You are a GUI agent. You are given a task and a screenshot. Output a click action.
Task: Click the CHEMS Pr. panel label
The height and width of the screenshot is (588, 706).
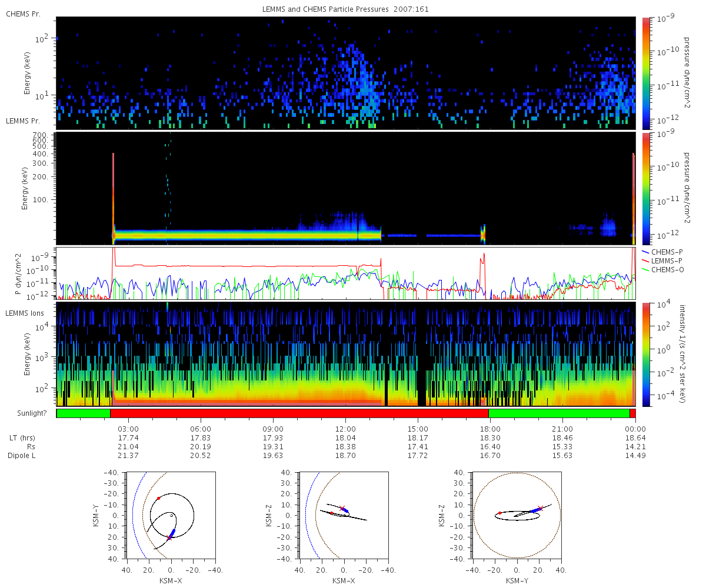point(23,14)
